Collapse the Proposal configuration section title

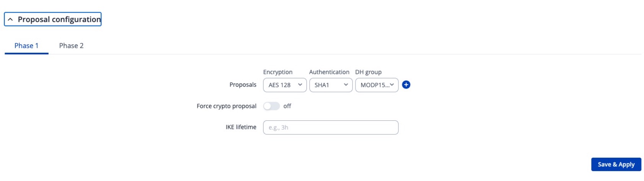pos(59,19)
